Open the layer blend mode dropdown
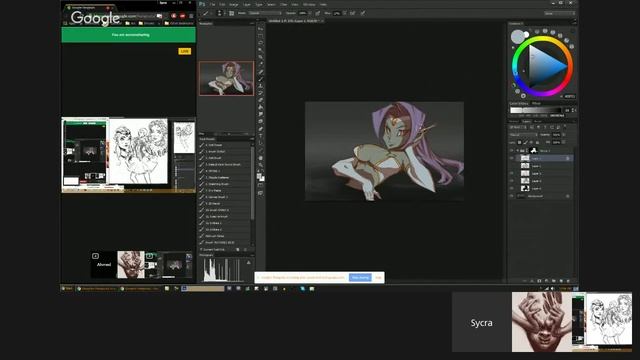This screenshot has width=640, height=360. coord(523,135)
